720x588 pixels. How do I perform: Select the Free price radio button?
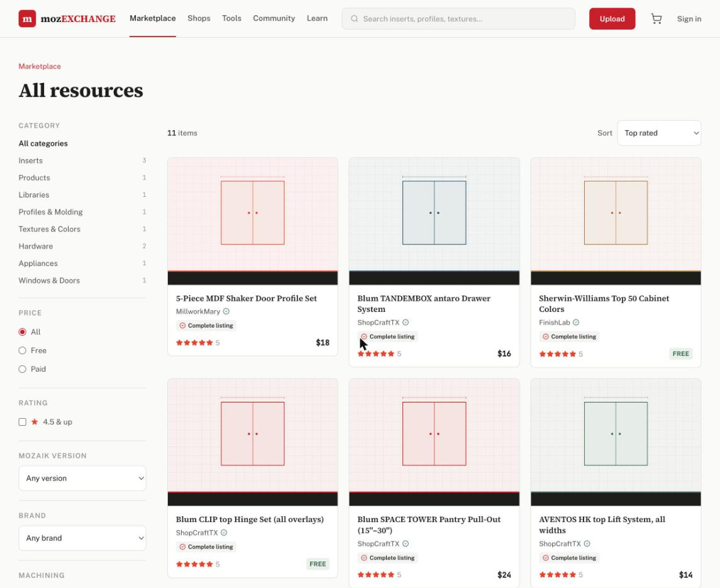point(22,350)
